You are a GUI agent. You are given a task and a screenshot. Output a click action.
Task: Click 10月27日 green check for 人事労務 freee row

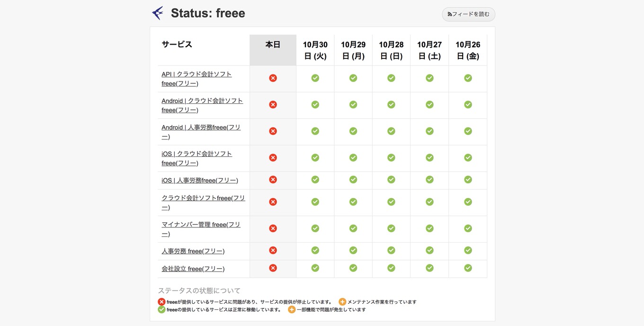pyautogui.click(x=429, y=250)
